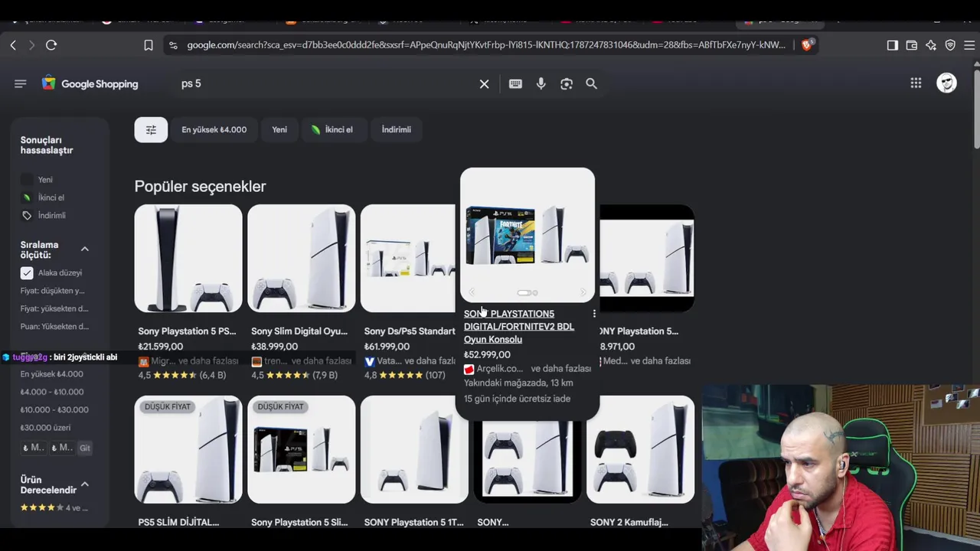Click the Git price range button
This screenshot has height=551, width=980.
pos(85,448)
